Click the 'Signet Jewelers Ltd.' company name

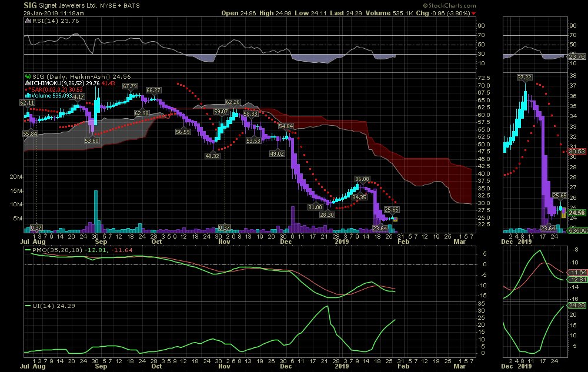69,6
